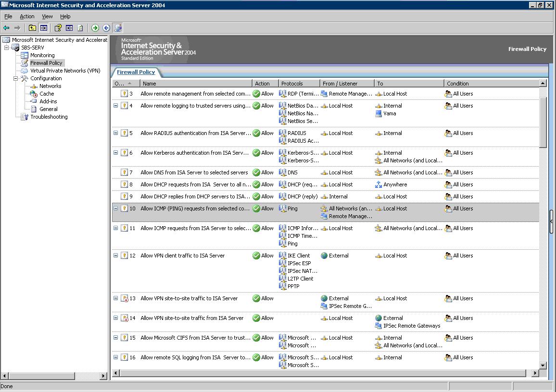Collapse rule 10 ICMP PING row

(x=115, y=208)
